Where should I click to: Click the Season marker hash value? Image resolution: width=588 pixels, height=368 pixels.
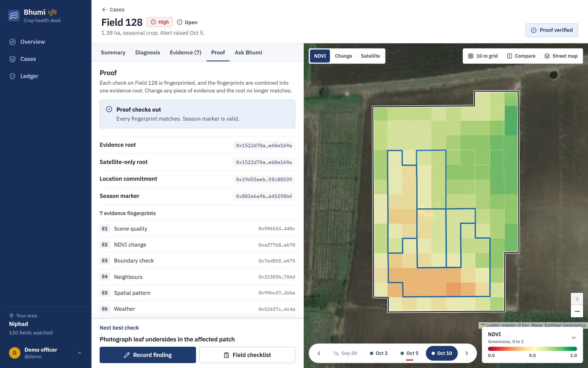[x=264, y=196]
